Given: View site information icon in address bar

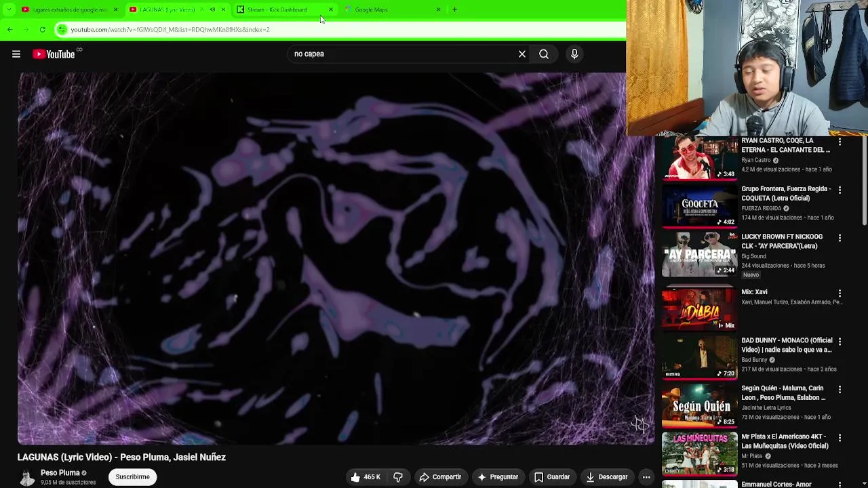Looking at the screenshot, I should (62, 30).
